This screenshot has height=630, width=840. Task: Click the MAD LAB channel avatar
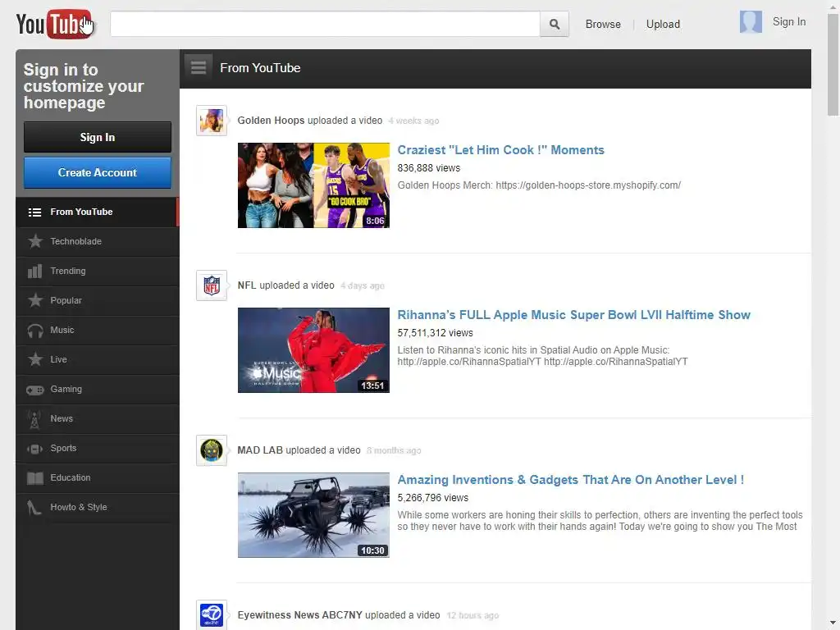212,450
